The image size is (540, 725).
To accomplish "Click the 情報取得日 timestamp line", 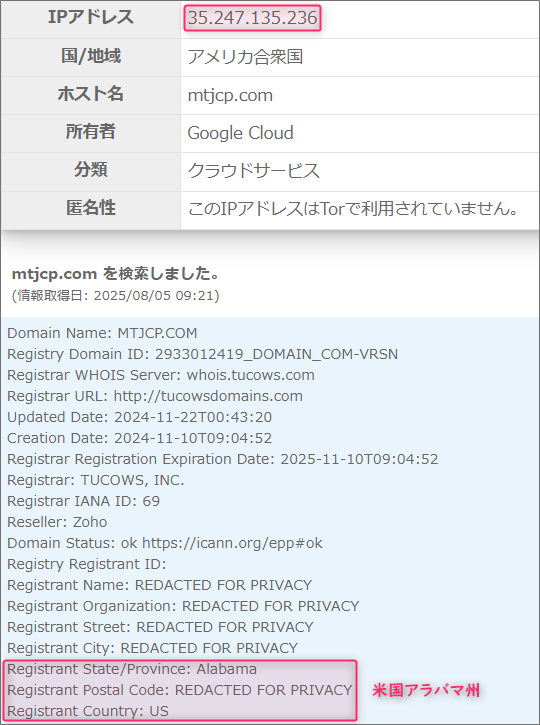I will 116,295.
